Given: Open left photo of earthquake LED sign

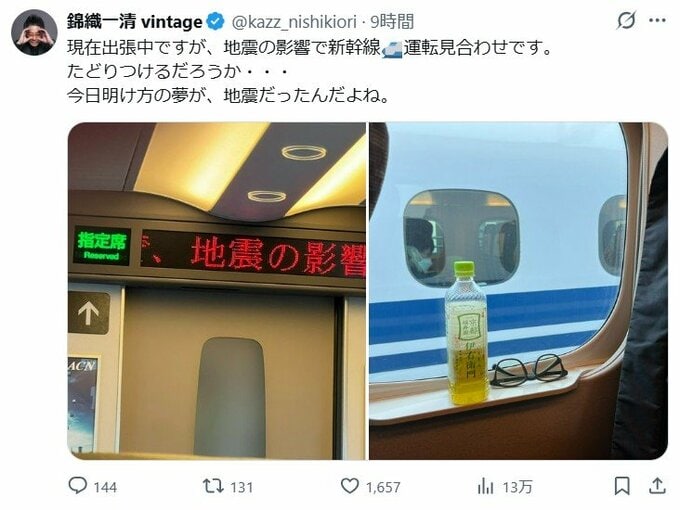Looking at the screenshot, I should [217, 291].
